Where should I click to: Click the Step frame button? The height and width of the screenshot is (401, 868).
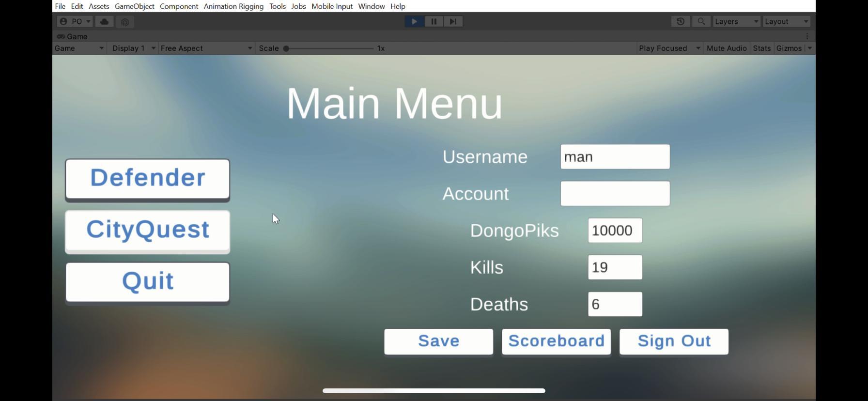coord(453,21)
